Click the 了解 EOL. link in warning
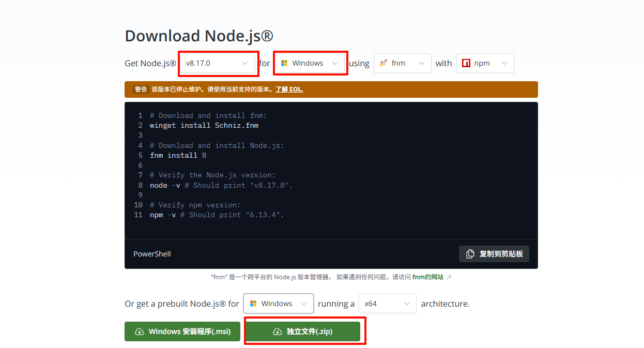644x348 pixels. click(x=289, y=89)
